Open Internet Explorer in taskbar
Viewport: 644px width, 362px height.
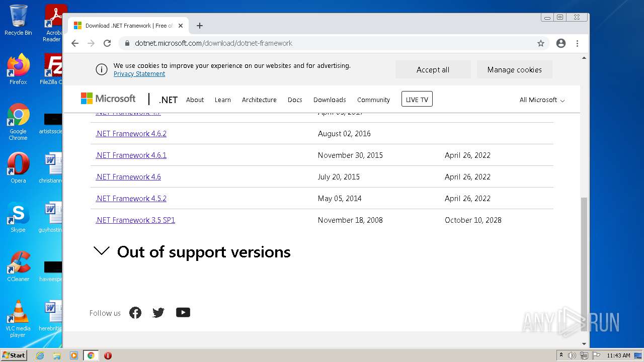40,355
